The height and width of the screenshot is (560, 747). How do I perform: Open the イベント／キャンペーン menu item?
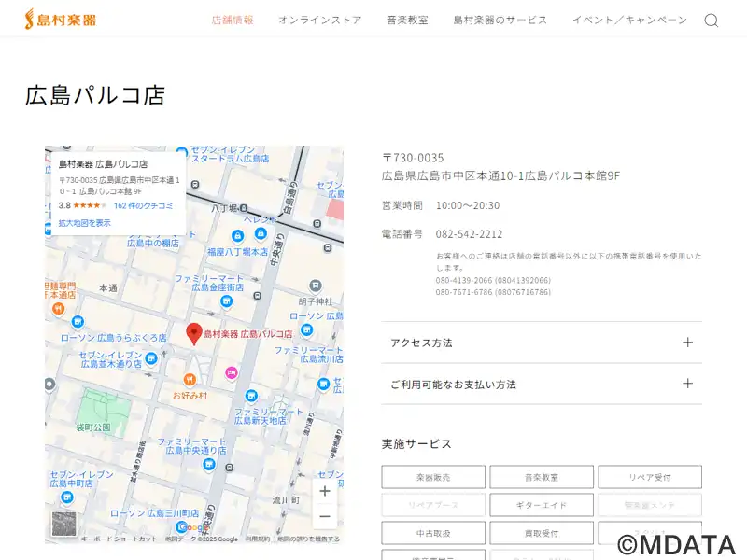(629, 20)
